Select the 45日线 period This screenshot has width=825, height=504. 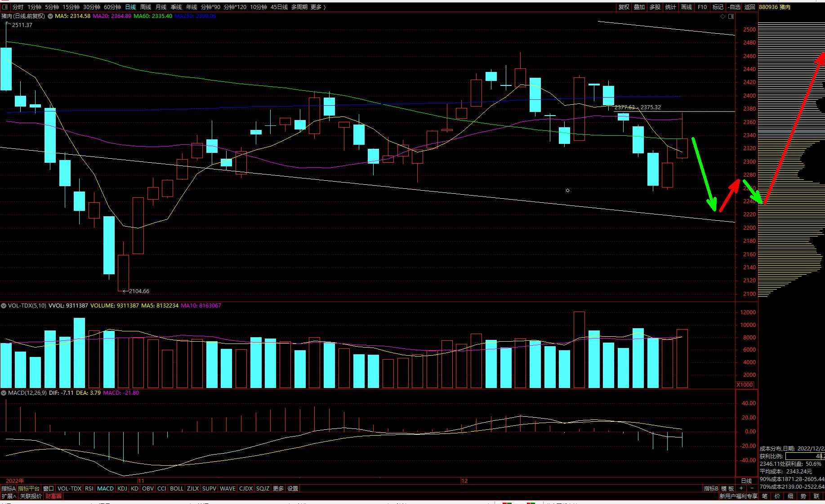tap(279, 7)
